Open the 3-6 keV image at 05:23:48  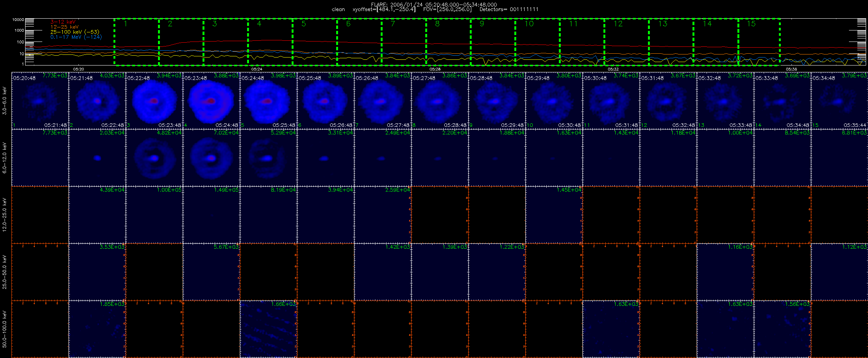click(211, 101)
